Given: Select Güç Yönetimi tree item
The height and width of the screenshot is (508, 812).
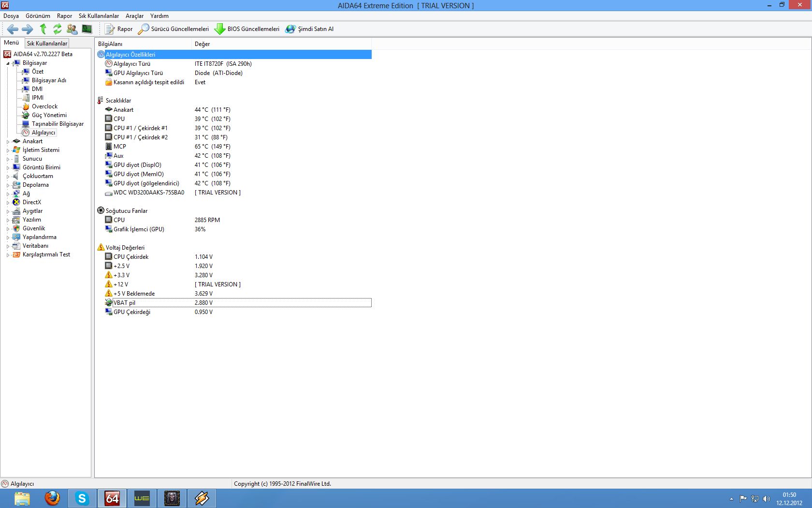Looking at the screenshot, I should point(49,115).
